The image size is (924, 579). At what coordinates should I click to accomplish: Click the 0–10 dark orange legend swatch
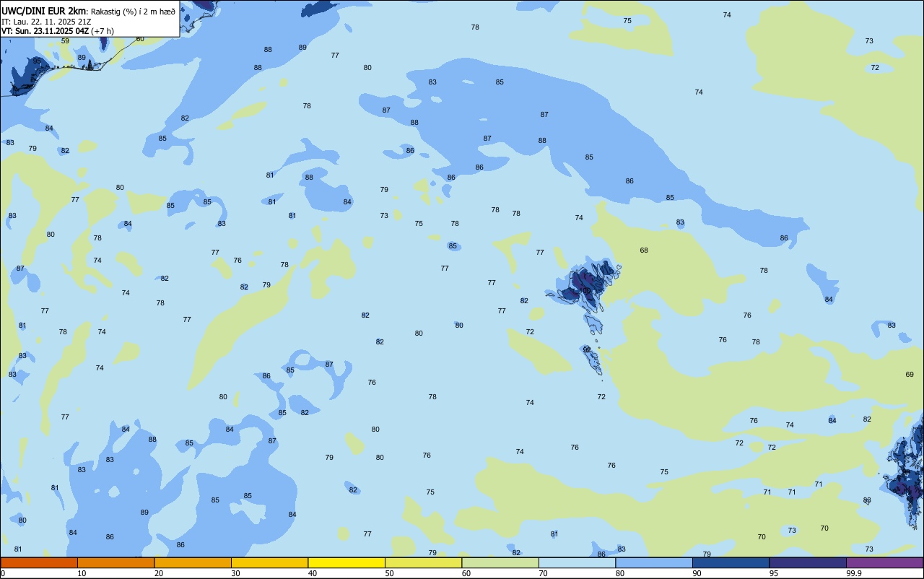pyautogui.click(x=39, y=562)
